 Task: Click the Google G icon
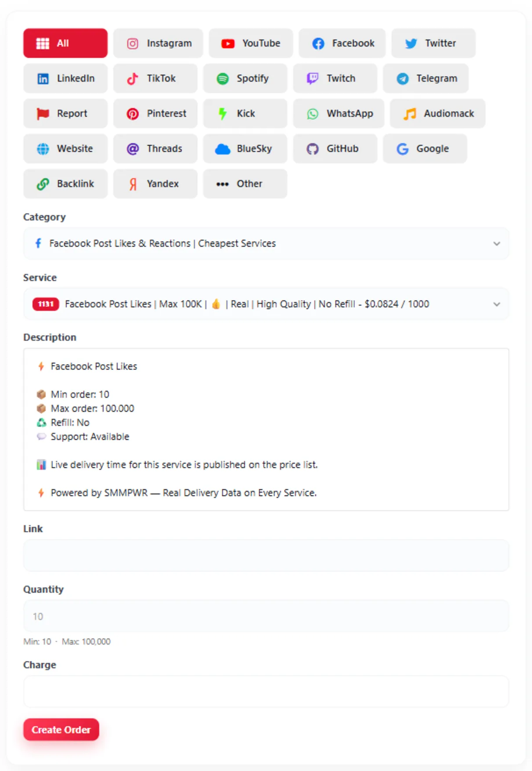pos(403,149)
